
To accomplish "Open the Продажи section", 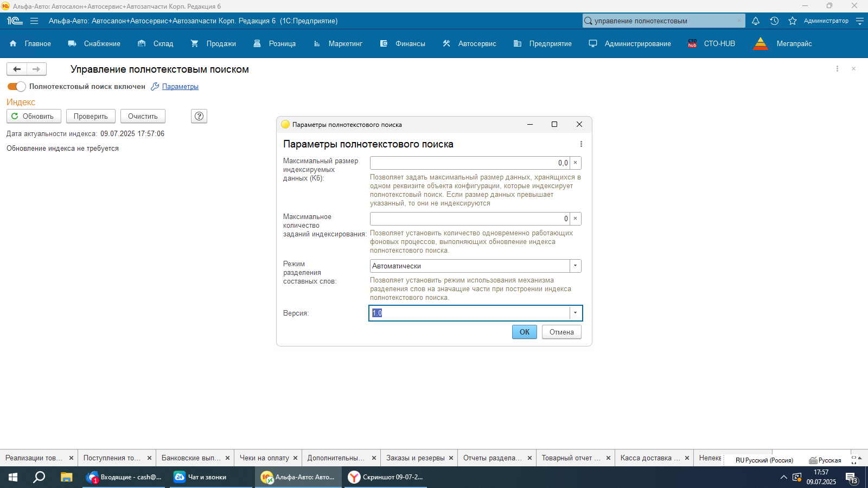I will 213,43.
